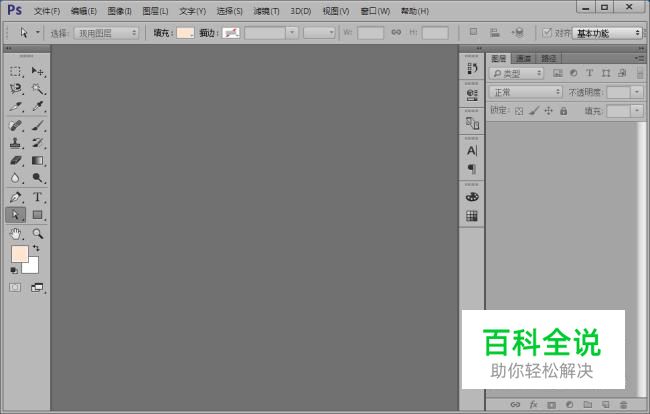Select the Rectangle shape tool

click(38, 215)
